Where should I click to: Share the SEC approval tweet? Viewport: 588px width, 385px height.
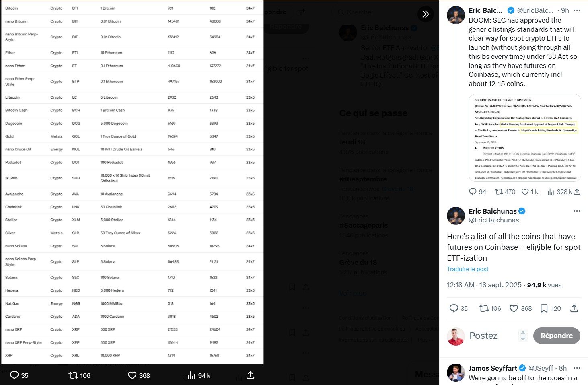577,192
